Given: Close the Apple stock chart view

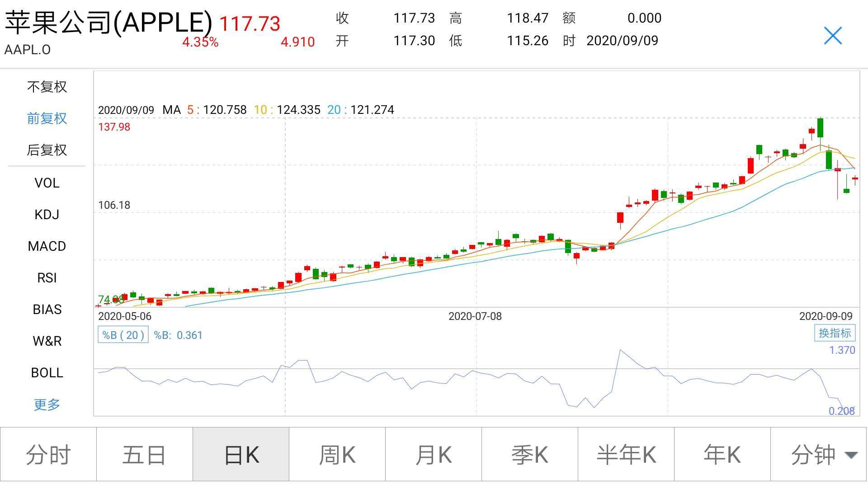Looking at the screenshot, I should 833,36.
